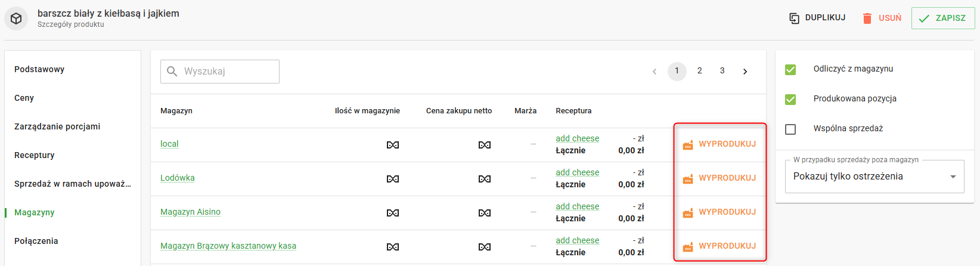
Task: Open Zarządzanie porcjami section
Action: (57, 126)
